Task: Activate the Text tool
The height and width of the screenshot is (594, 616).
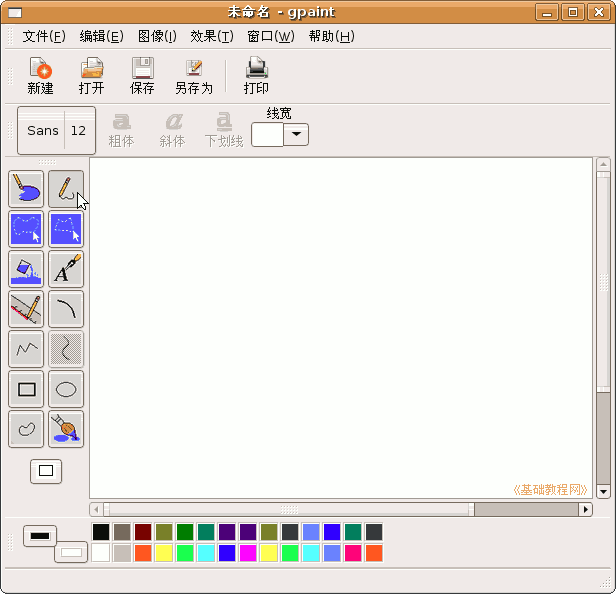Action: tap(66, 269)
